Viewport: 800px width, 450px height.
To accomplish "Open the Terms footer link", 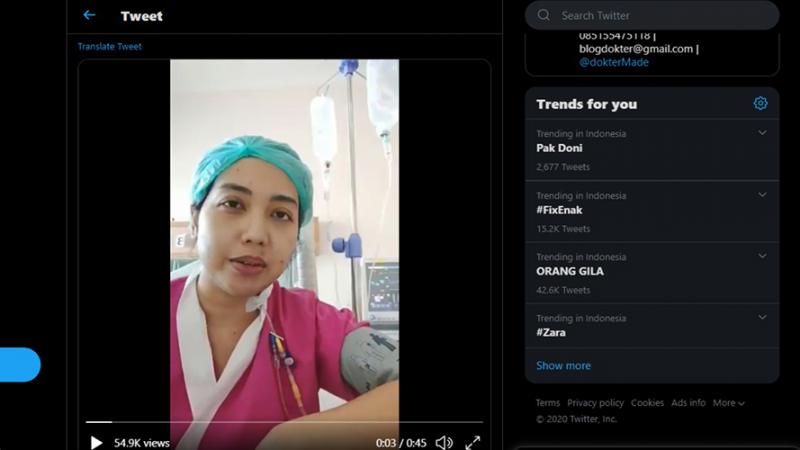I will coord(547,403).
